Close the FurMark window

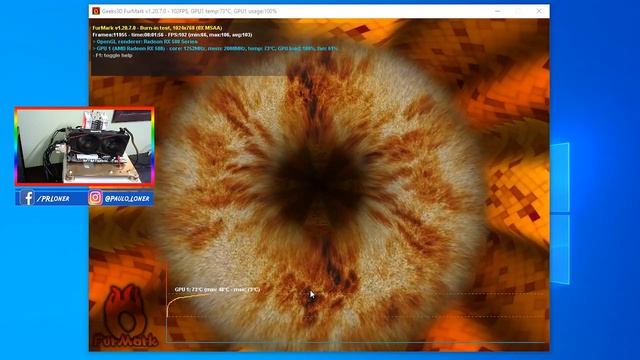point(539,11)
